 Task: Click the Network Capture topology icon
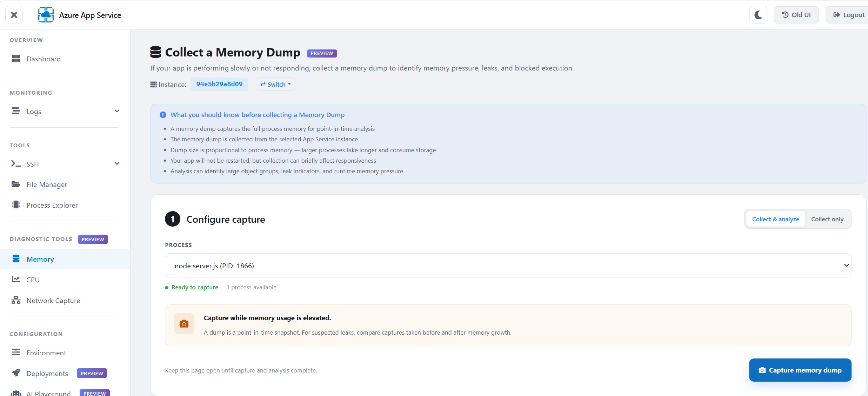tap(16, 300)
